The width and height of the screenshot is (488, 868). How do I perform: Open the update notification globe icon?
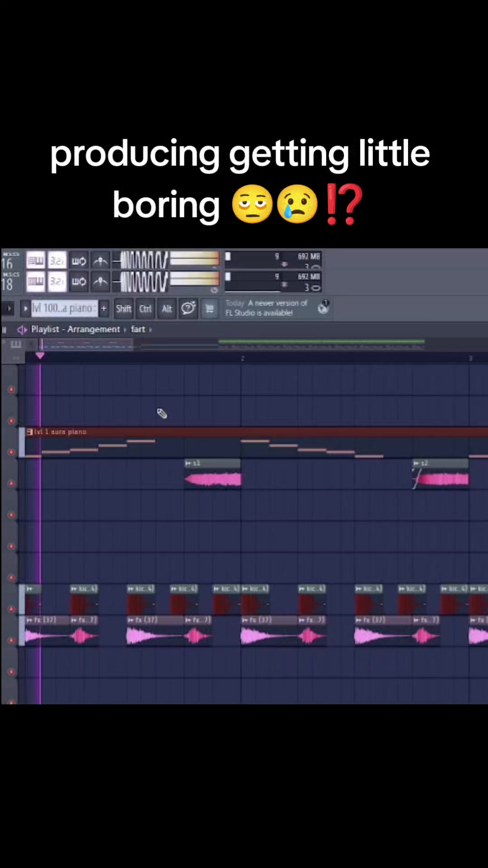pos(324,307)
